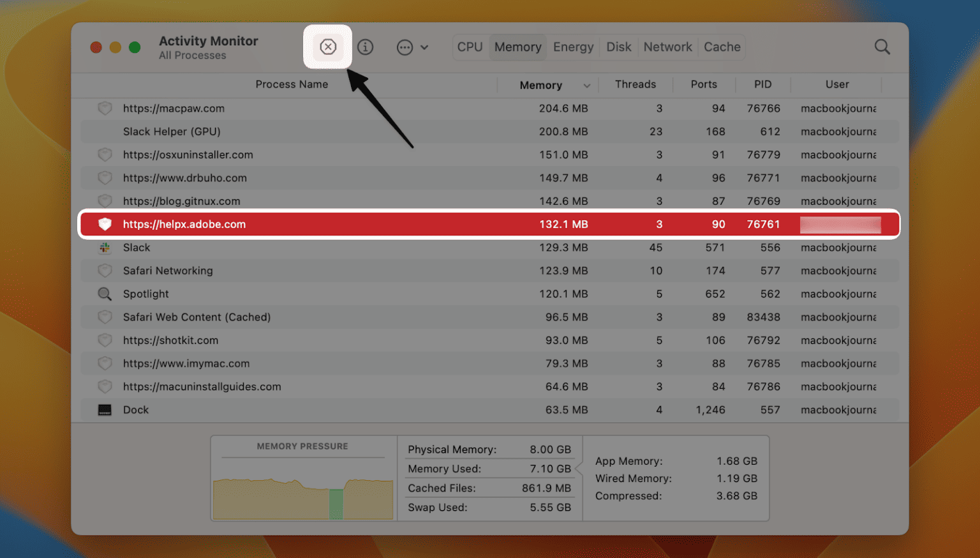This screenshot has height=558, width=980.
Task: Open the search with the magnifier icon
Action: (882, 47)
